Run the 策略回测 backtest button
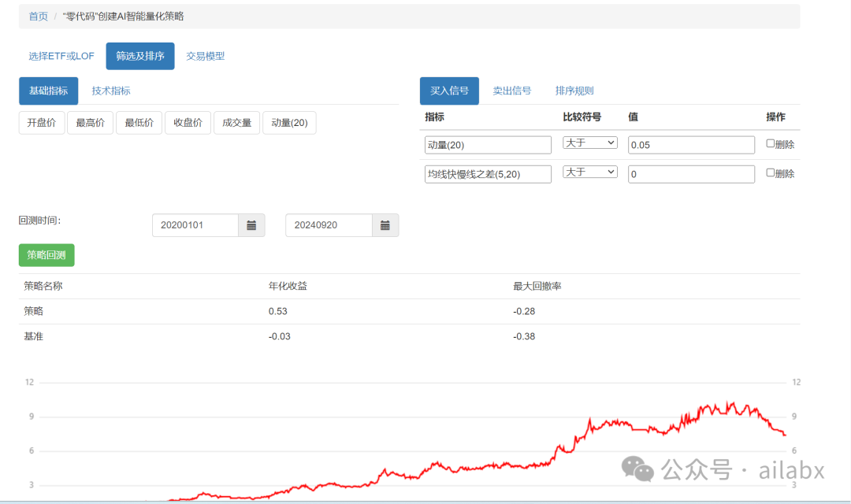Screen dimensions: 851x504 [46, 255]
